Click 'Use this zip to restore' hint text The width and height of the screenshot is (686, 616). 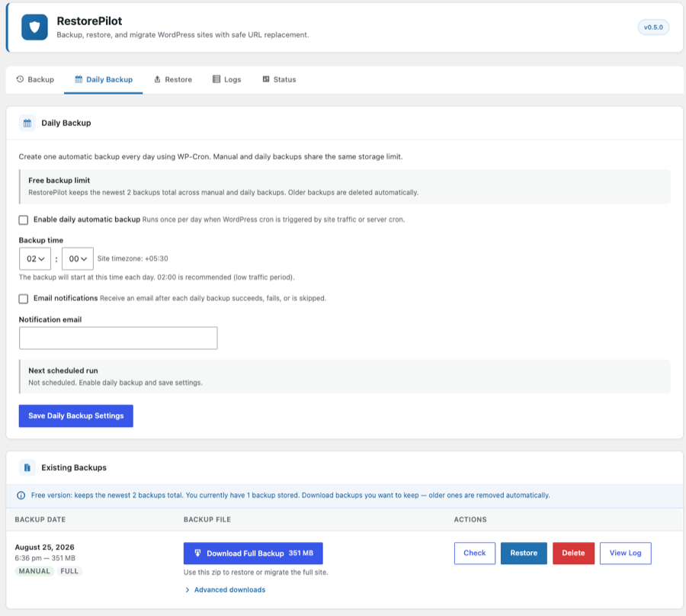[x=256, y=573]
